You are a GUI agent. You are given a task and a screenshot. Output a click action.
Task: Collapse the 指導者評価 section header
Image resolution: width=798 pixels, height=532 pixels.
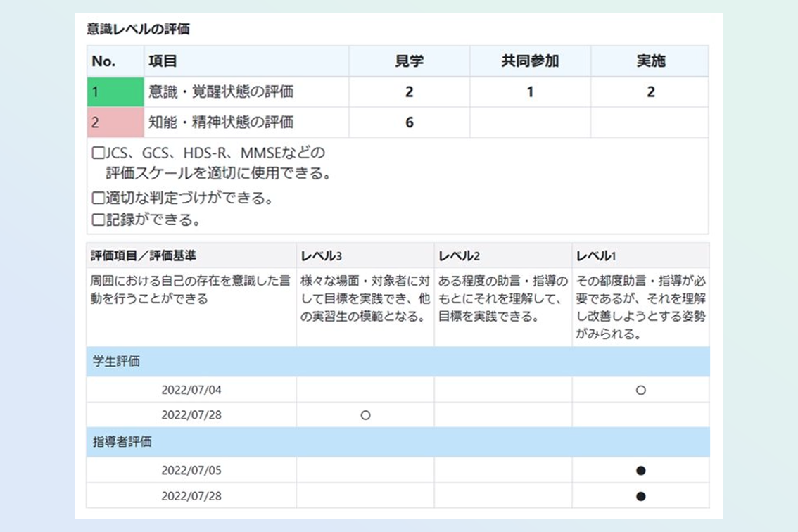[x=122, y=443]
